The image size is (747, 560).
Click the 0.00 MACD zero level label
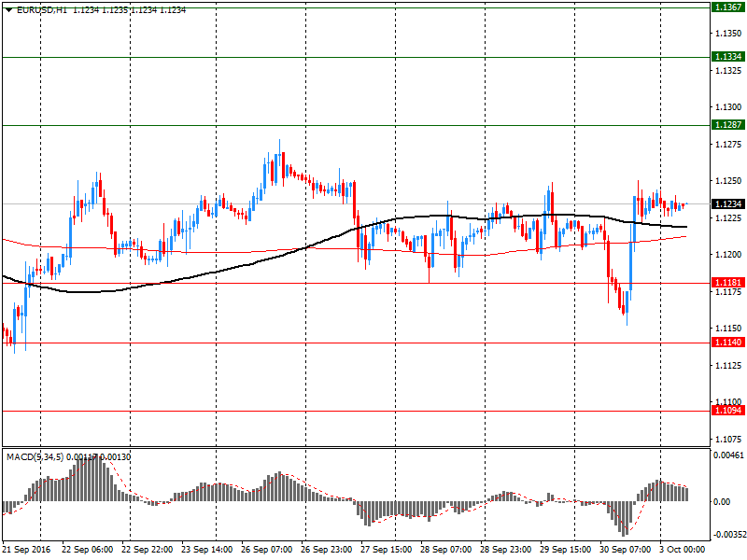click(x=722, y=502)
